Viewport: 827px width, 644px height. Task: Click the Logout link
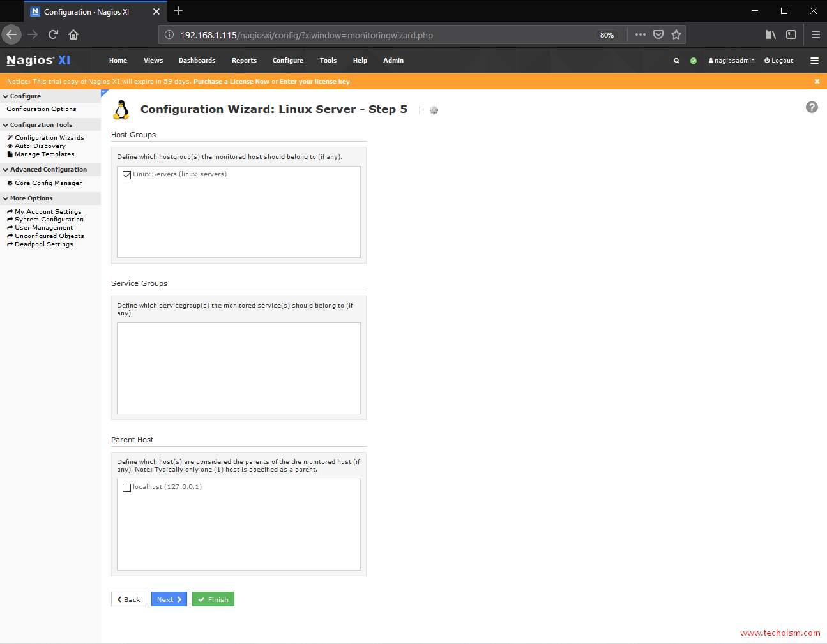point(779,61)
